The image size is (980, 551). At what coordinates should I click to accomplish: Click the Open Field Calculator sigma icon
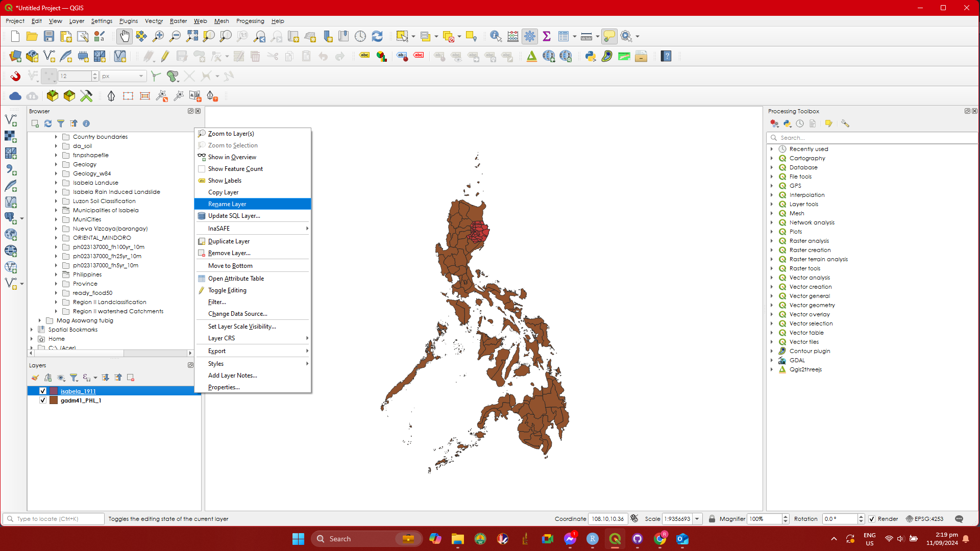tap(547, 36)
